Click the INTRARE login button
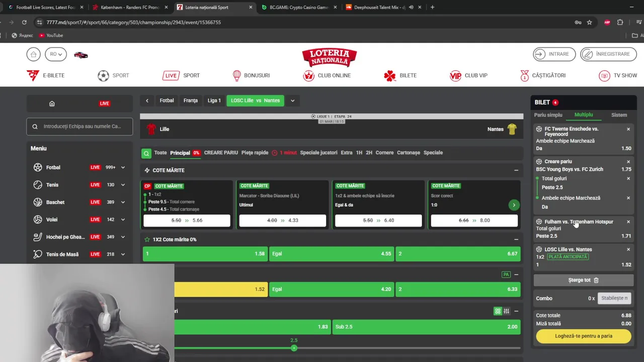The height and width of the screenshot is (362, 644). [x=554, y=54]
